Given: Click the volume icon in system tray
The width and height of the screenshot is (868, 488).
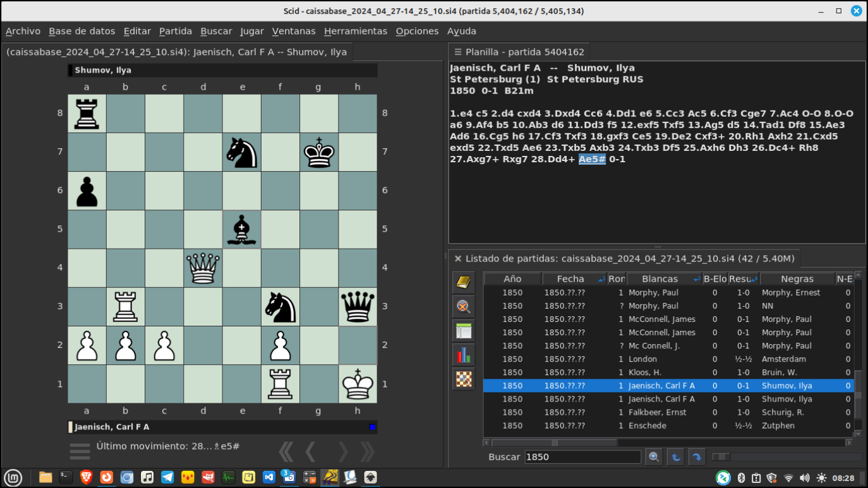Looking at the screenshot, I should [x=804, y=478].
